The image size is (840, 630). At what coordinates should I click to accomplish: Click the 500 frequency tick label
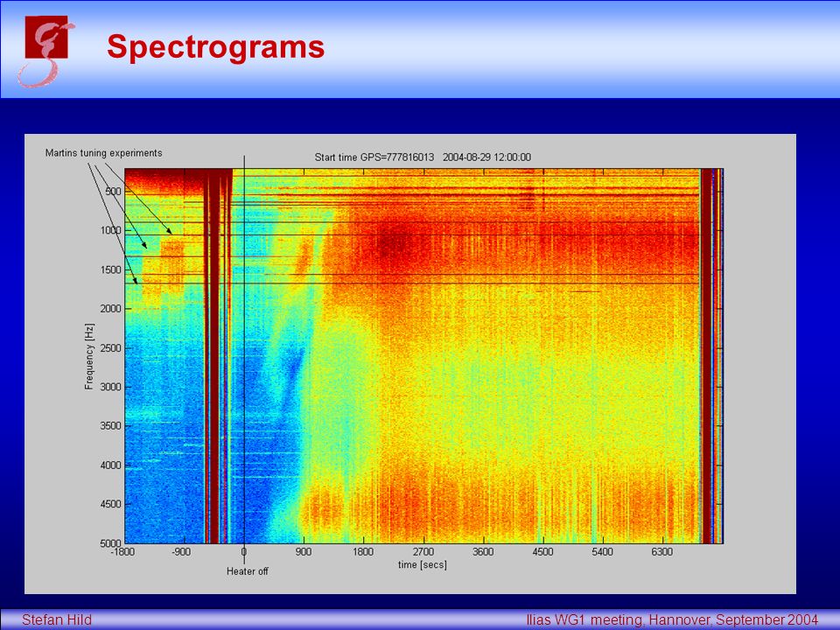tap(113, 192)
